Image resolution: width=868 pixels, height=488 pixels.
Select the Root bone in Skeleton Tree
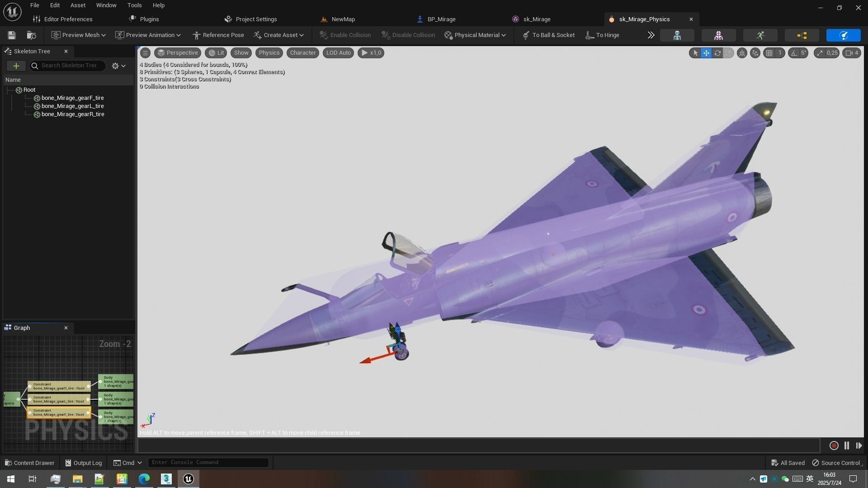tap(29, 90)
